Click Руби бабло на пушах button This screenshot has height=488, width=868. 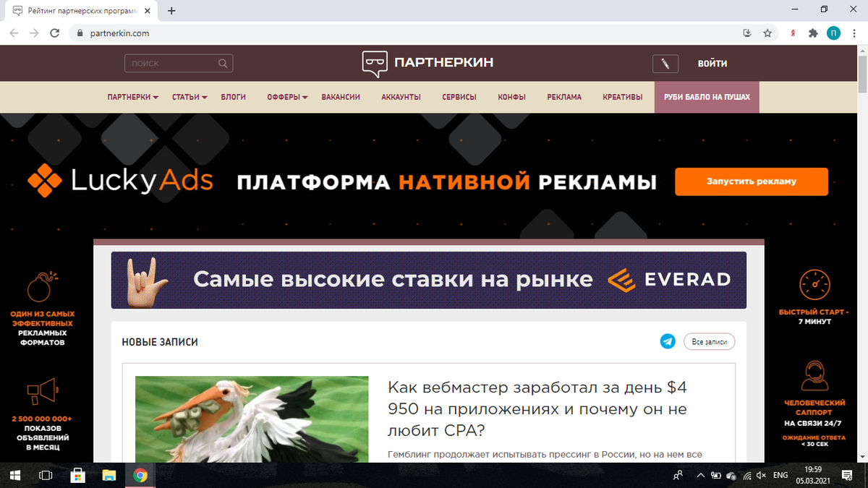coord(707,97)
